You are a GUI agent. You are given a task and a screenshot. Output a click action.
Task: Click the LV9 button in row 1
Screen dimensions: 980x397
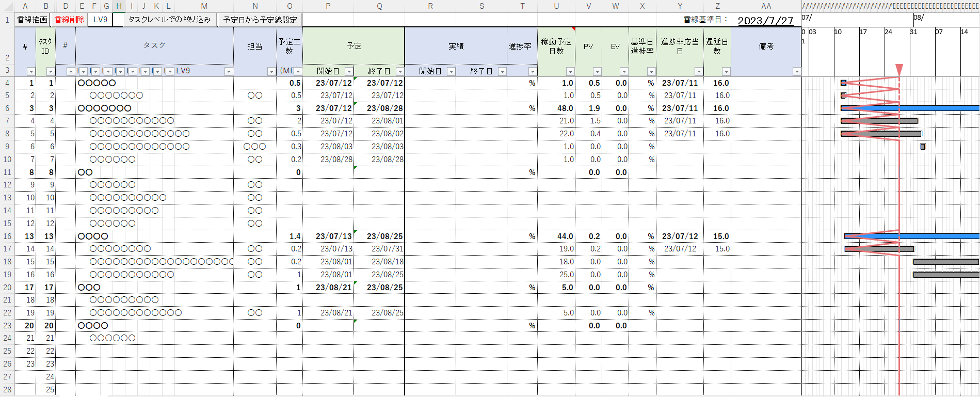(101, 20)
